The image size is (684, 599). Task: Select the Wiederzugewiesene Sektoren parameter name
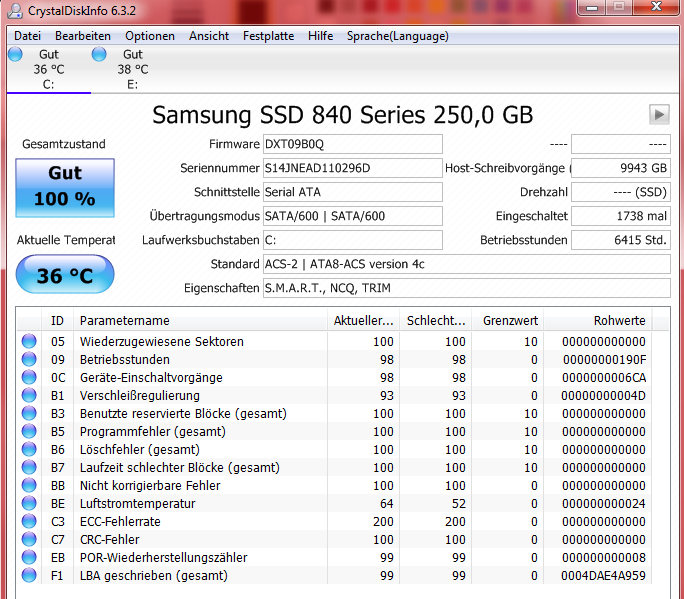tap(162, 341)
